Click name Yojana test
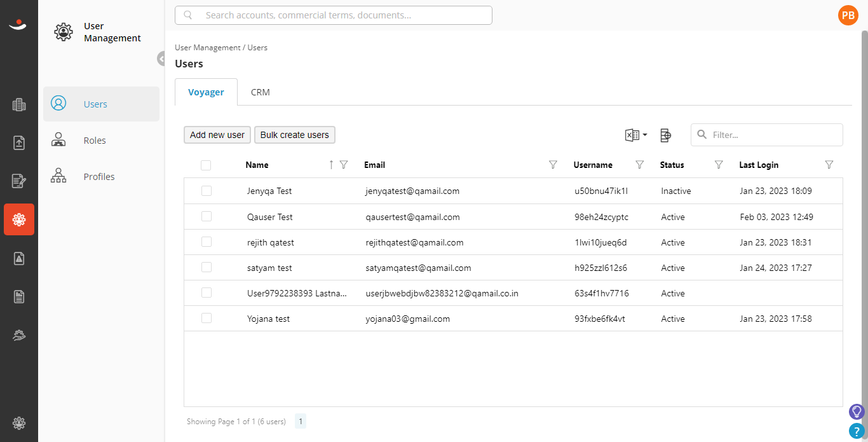This screenshot has height=442, width=868. pyautogui.click(x=268, y=319)
